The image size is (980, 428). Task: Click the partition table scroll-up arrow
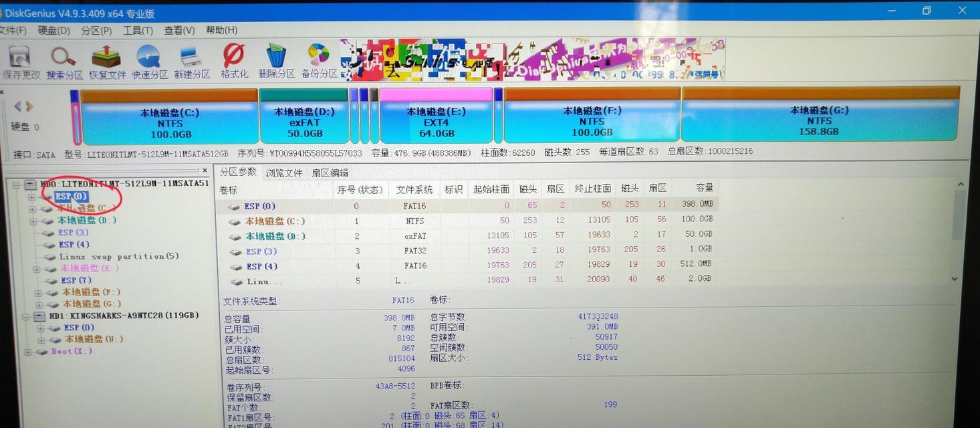961,184
